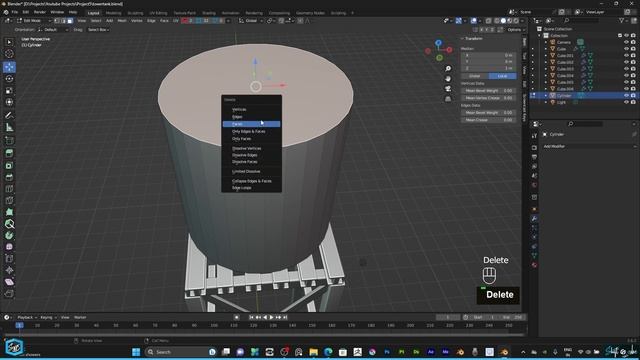Open Orientation Default dropdown

pos(53,29)
